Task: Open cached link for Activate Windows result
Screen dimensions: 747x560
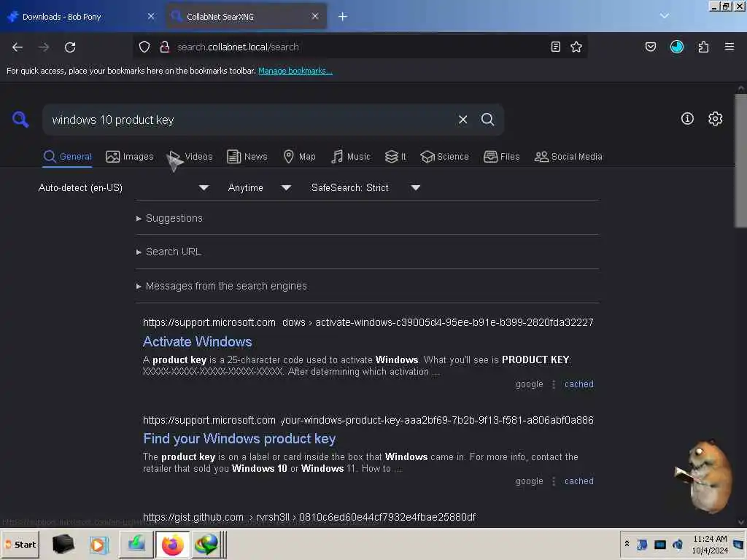Action: tap(578, 384)
